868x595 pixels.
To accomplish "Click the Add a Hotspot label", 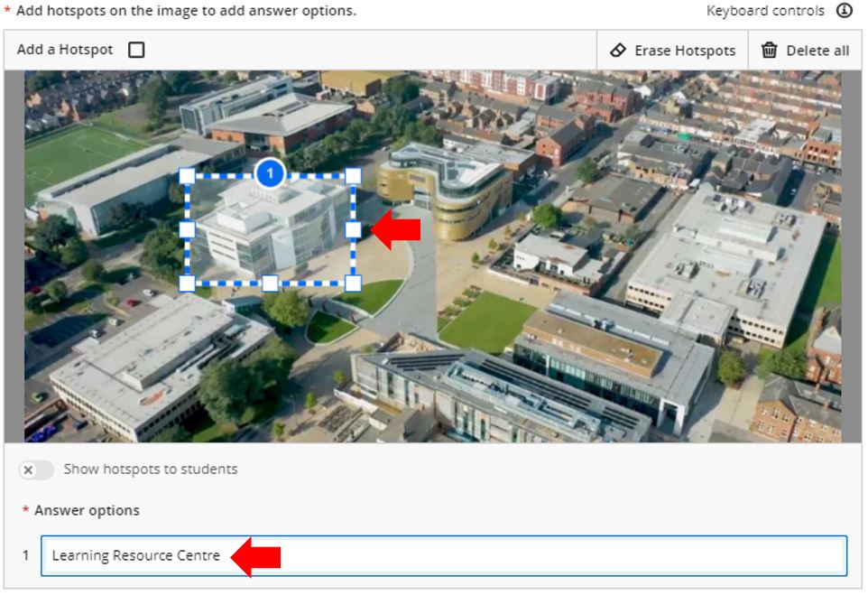I will pos(65,50).
